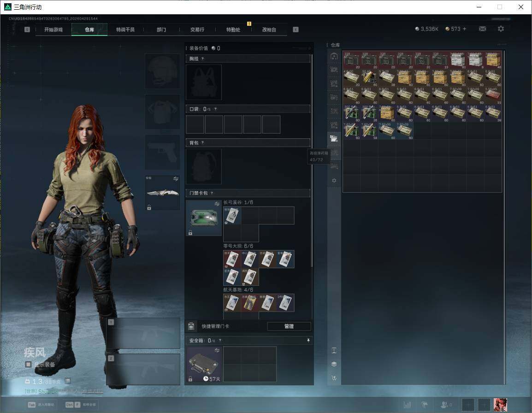This screenshot has width=532, height=413.
Task: Open help for 口袋 pockets
Action: pyautogui.click(x=215, y=109)
